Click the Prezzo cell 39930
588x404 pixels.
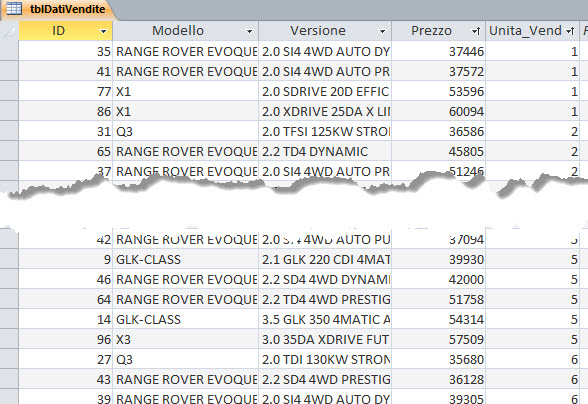coord(439,259)
